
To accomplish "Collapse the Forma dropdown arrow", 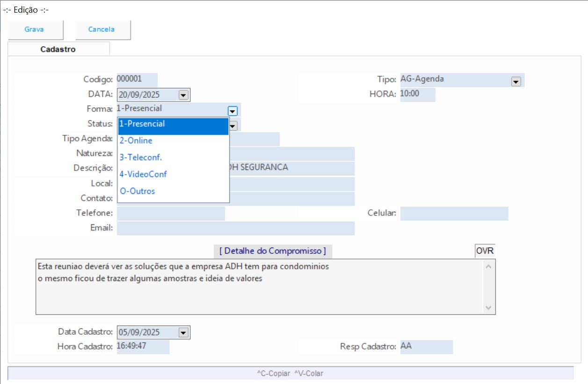I will coord(232,111).
